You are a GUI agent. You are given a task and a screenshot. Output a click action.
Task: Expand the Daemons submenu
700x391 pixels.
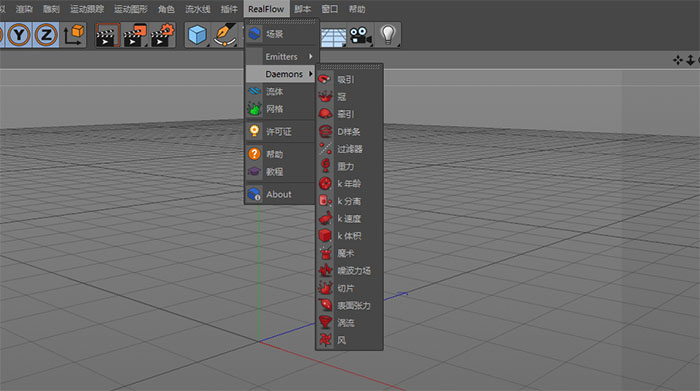[x=280, y=74]
